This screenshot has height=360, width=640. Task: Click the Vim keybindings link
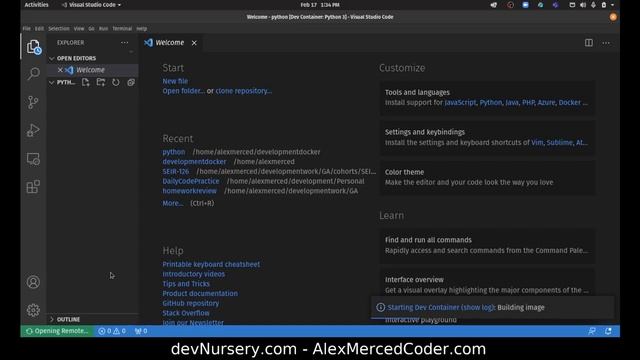tap(537, 143)
